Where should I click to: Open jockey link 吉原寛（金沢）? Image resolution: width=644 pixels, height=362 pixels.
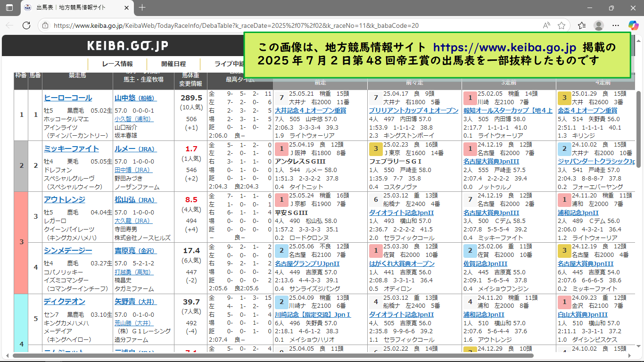pos(136,251)
